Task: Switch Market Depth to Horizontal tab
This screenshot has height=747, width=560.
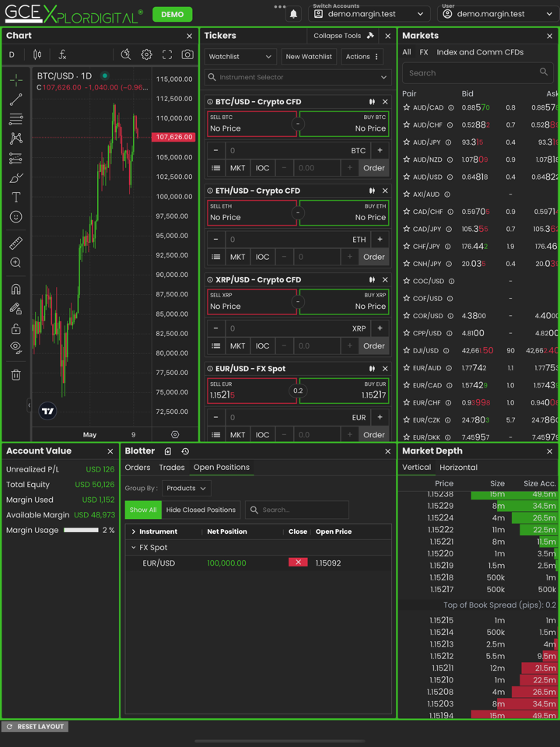Action: click(458, 468)
